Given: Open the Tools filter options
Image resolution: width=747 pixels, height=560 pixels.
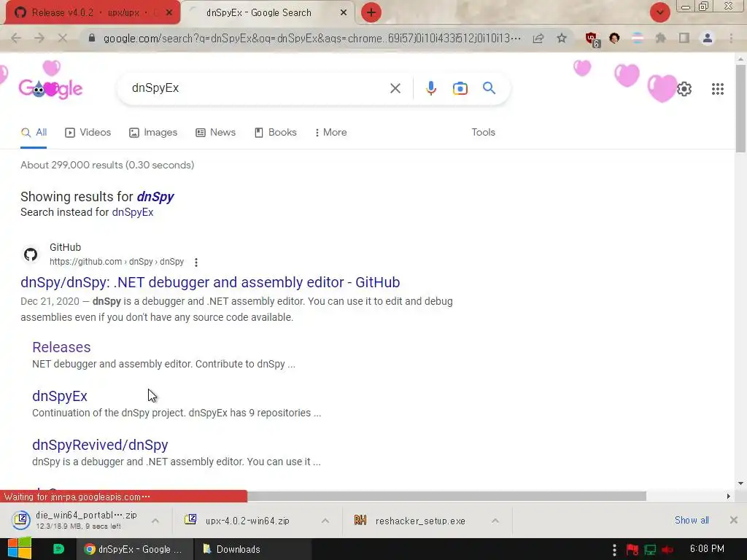Looking at the screenshot, I should point(483,133).
